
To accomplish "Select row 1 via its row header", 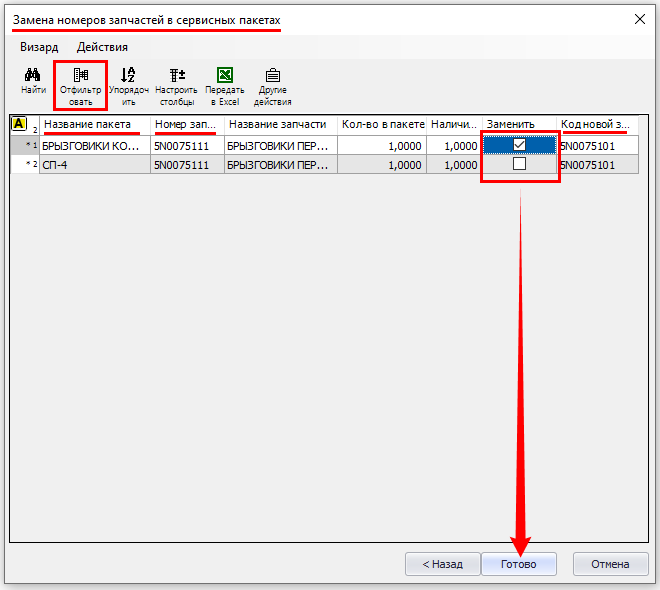I will tap(24, 145).
